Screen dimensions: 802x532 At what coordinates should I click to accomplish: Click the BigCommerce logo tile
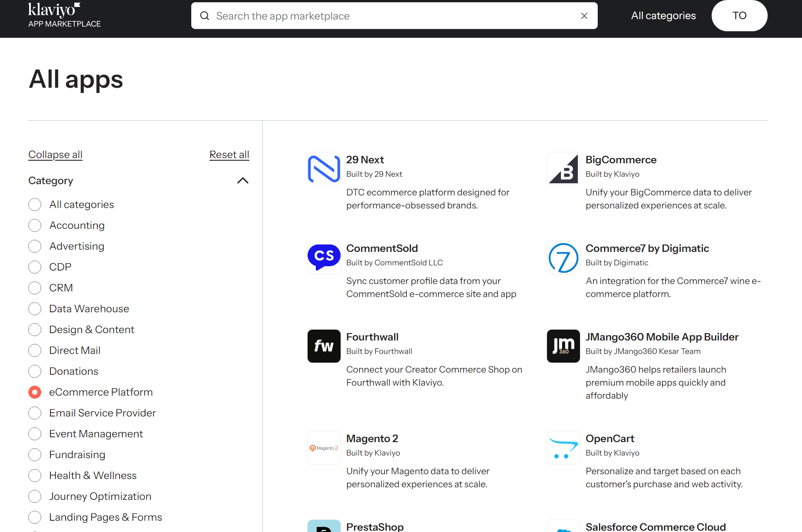pyautogui.click(x=563, y=169)
